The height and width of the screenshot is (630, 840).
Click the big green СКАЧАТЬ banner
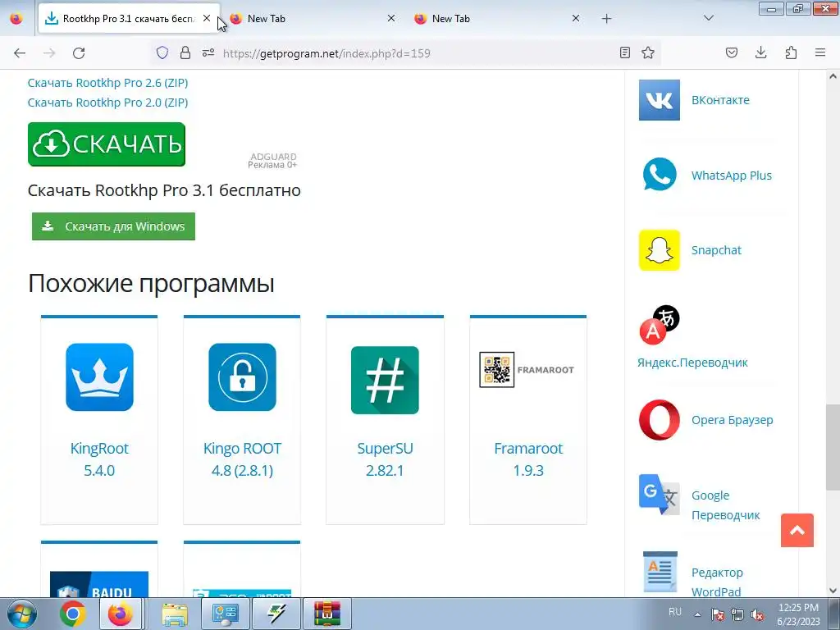(107, 144)
